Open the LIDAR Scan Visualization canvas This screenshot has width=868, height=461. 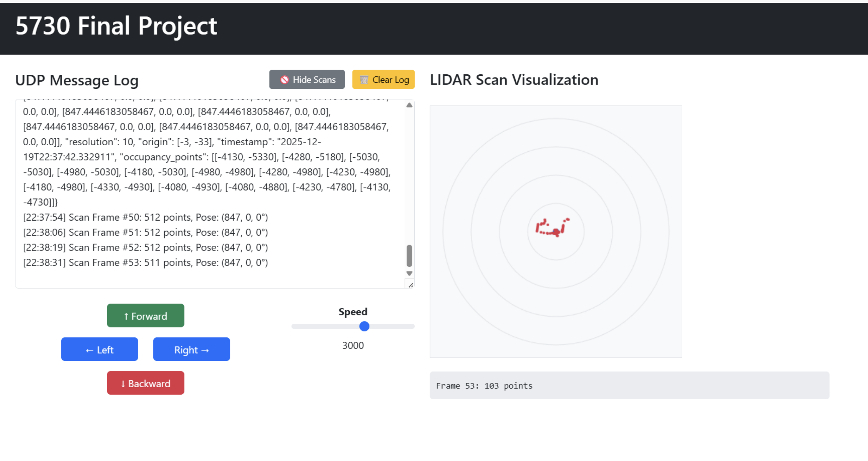(556, 231)
